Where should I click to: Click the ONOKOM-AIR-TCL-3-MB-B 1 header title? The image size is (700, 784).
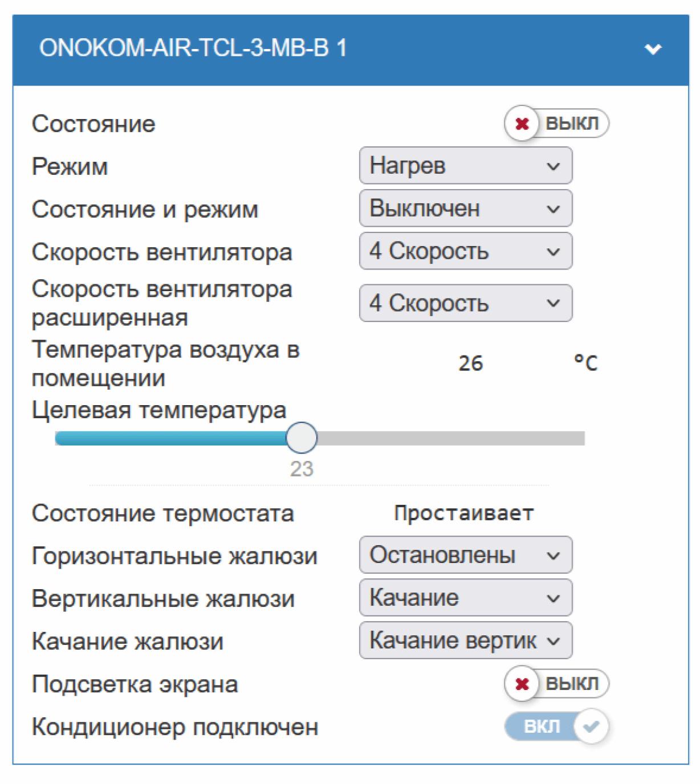(x=193, y=48)
